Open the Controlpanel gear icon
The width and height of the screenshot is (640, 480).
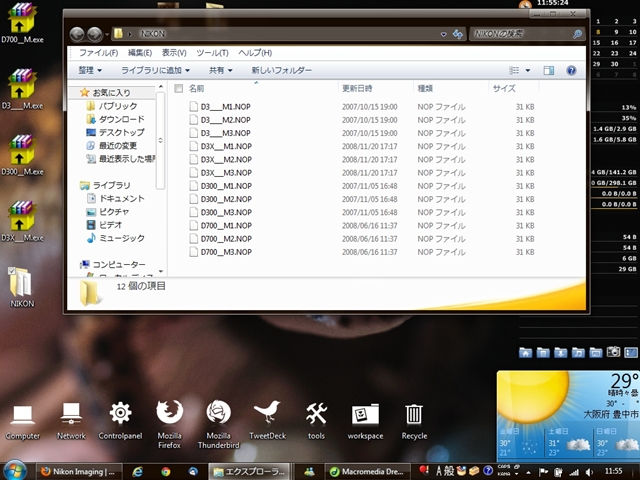[121, 413]
